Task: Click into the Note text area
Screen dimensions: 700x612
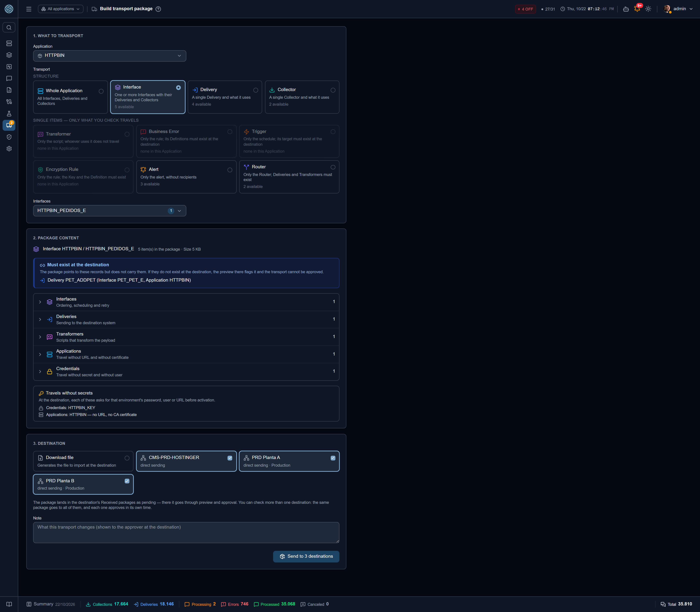Action: point(186,532)
